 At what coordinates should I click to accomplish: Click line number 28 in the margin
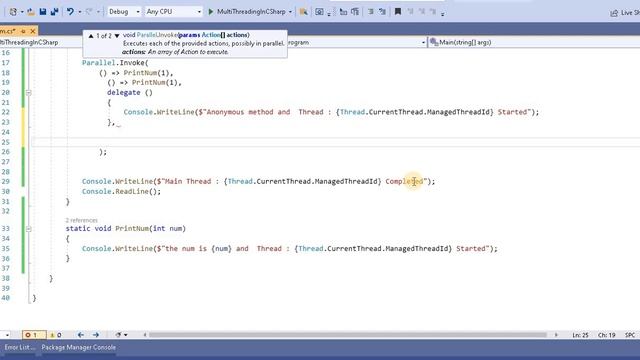click(5, 172)
